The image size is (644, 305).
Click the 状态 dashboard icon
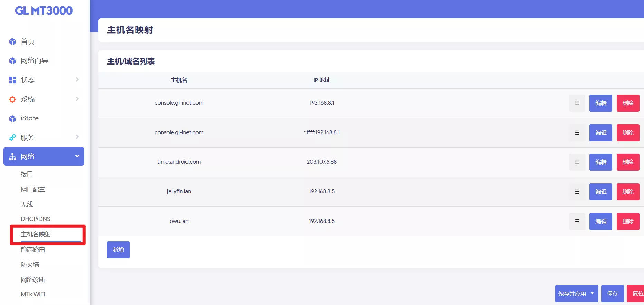(x=12, y=80)
